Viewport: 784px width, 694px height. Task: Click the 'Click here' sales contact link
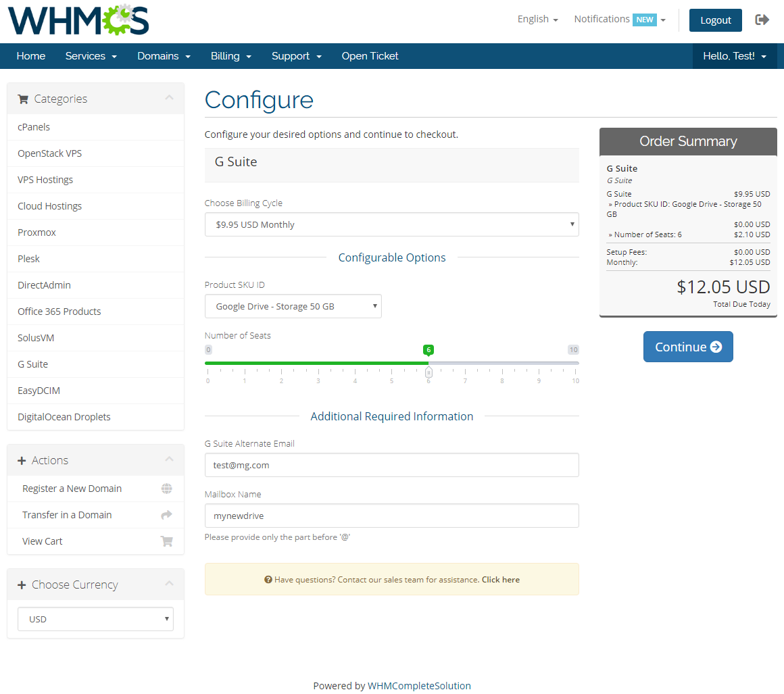pos(500,580)
